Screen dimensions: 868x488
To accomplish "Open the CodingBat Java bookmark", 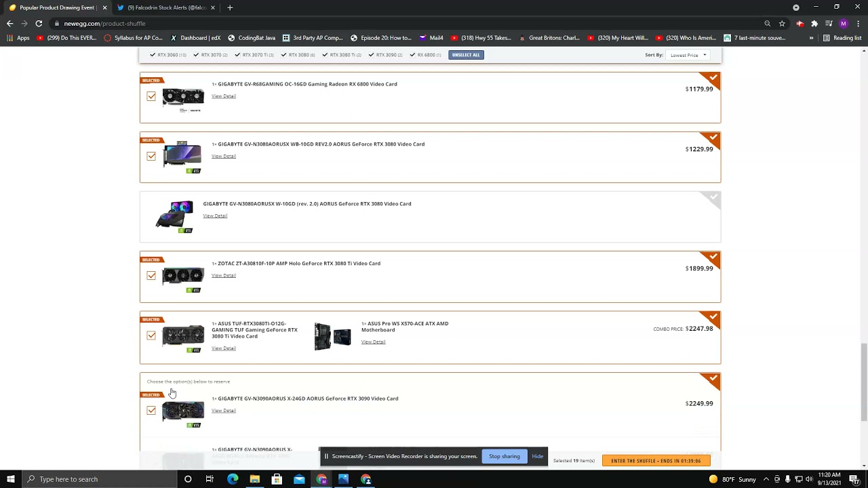I will 252,38.
